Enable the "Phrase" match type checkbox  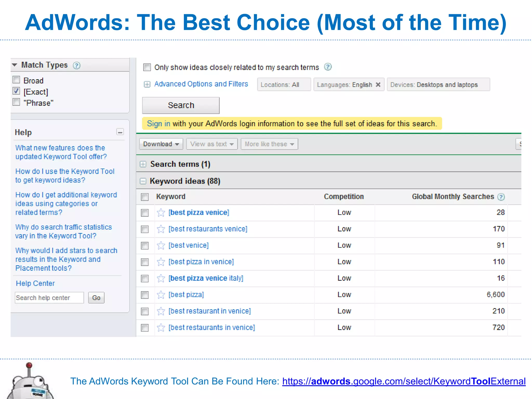coord(16,102)
